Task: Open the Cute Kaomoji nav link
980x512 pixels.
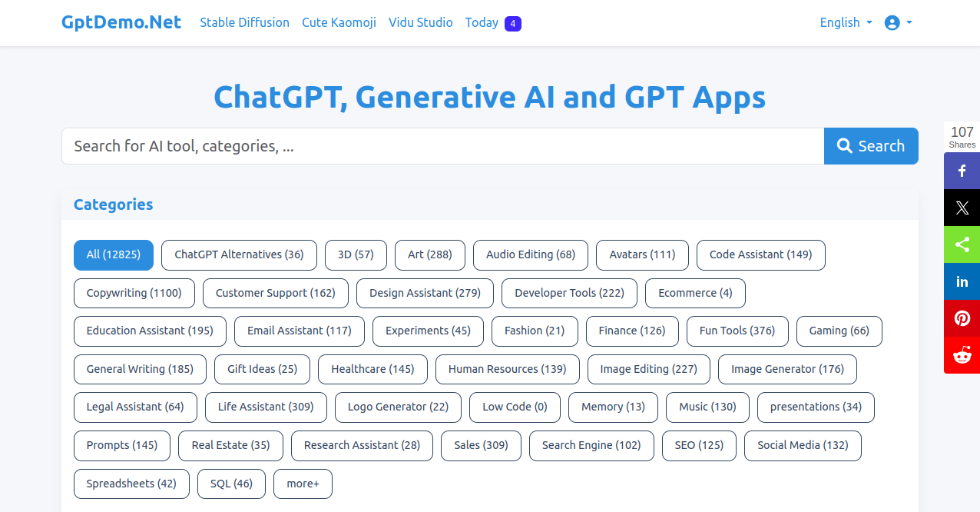Action: (x=339, y=23)
